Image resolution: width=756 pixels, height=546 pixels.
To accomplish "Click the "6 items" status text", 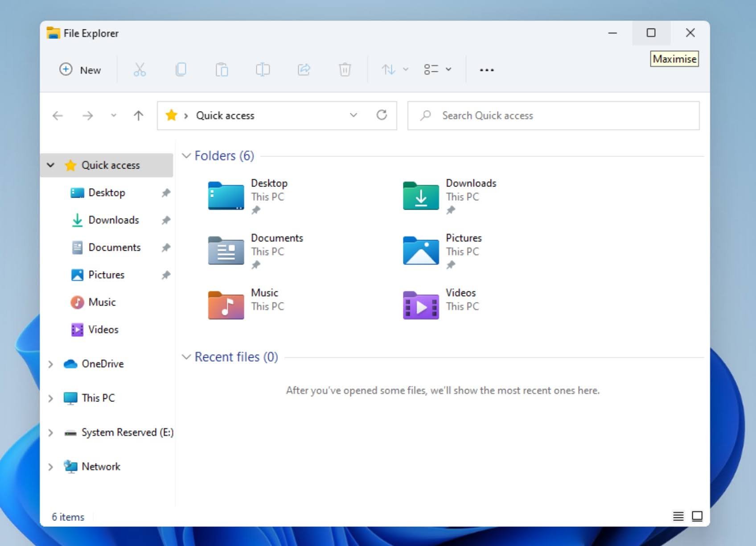I will click(68, 517).
